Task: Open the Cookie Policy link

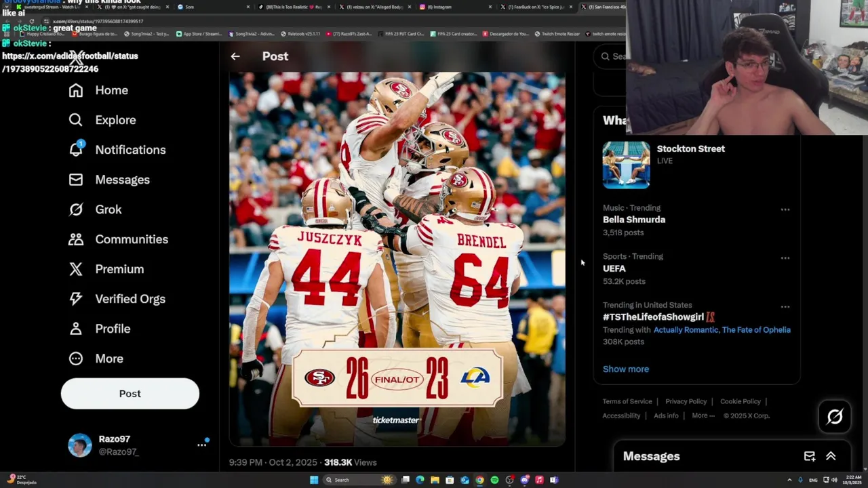Action: click(741, 401)
